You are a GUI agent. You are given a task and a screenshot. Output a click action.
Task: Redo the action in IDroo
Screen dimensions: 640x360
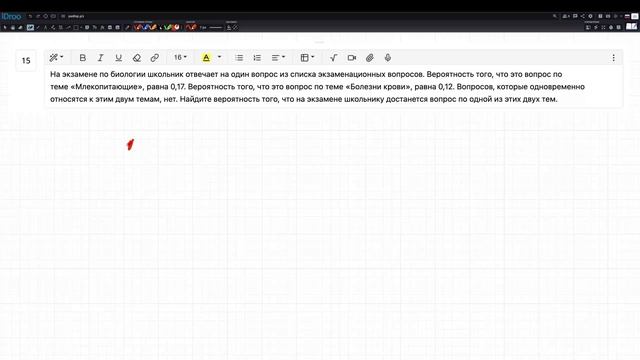coord(38,16)
